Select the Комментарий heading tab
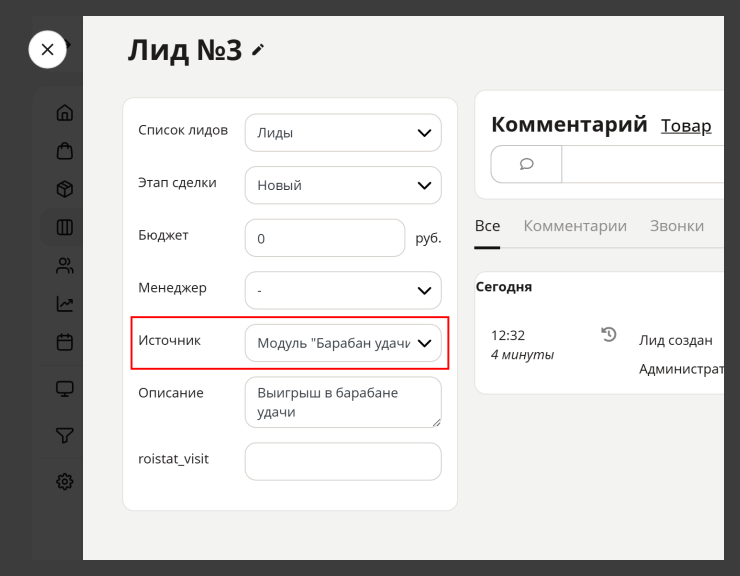The width and height of the screenshot is (740, 576). coord(569,125)
